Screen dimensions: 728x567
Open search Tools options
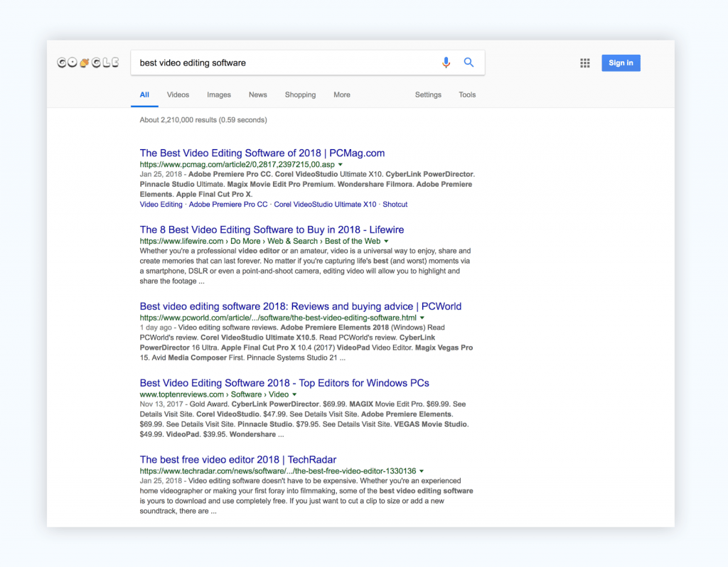[467, 94]
